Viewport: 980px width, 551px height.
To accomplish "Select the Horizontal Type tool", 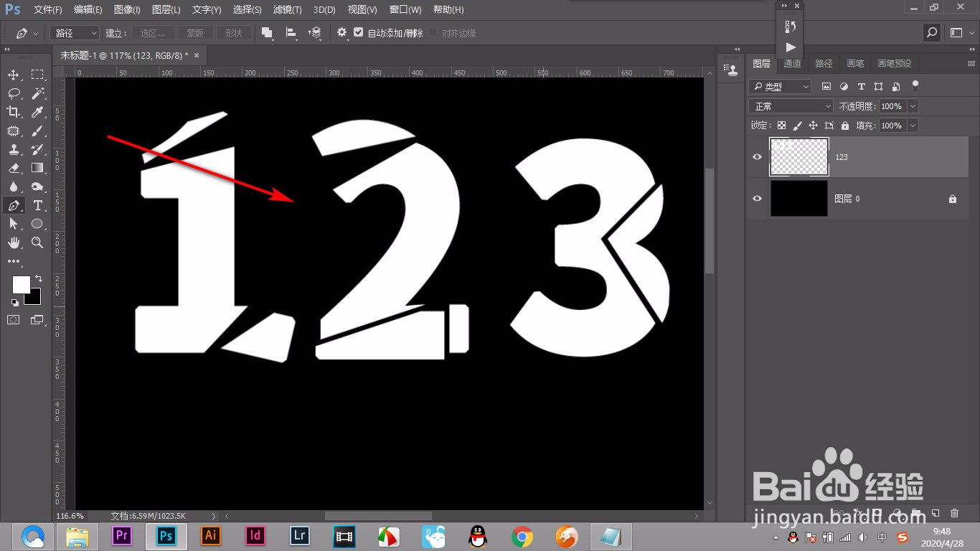I will pos(37,205).
